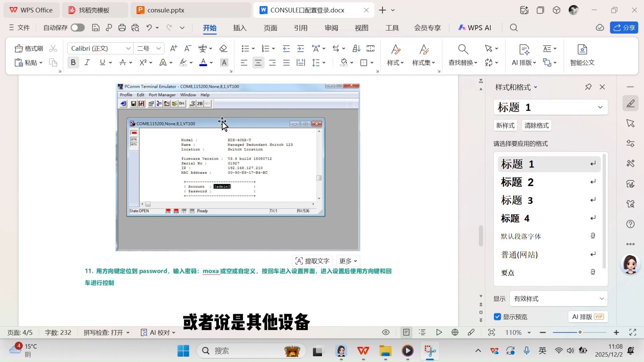Screen dimensions: 644x362
Task: Open the WPS AI menu button
Action: [475, 28]
